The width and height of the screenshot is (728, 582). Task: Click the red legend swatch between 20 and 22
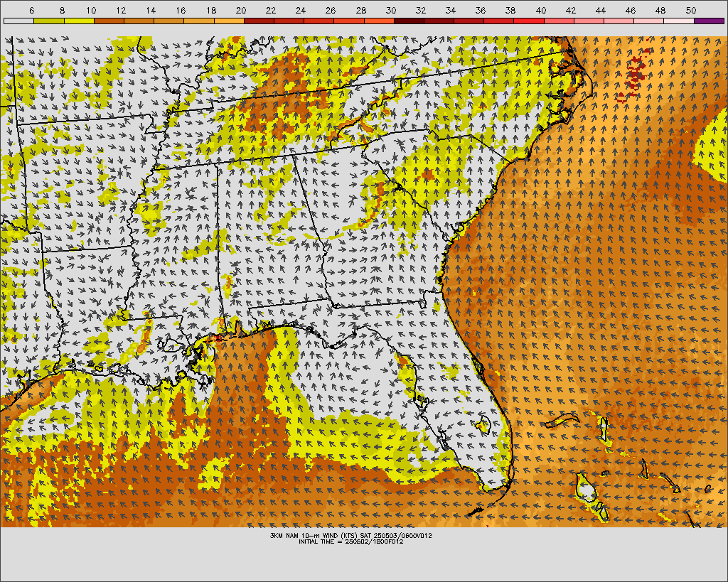(x=259, y=21)
